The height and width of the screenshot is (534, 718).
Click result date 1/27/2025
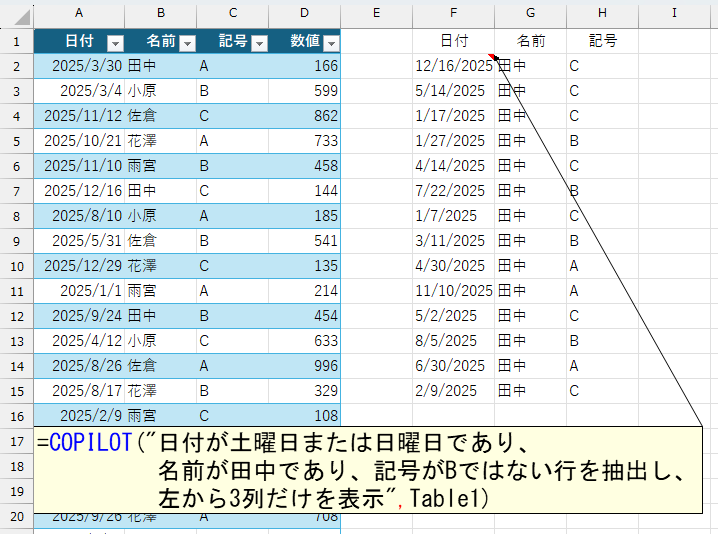[453, 141]
